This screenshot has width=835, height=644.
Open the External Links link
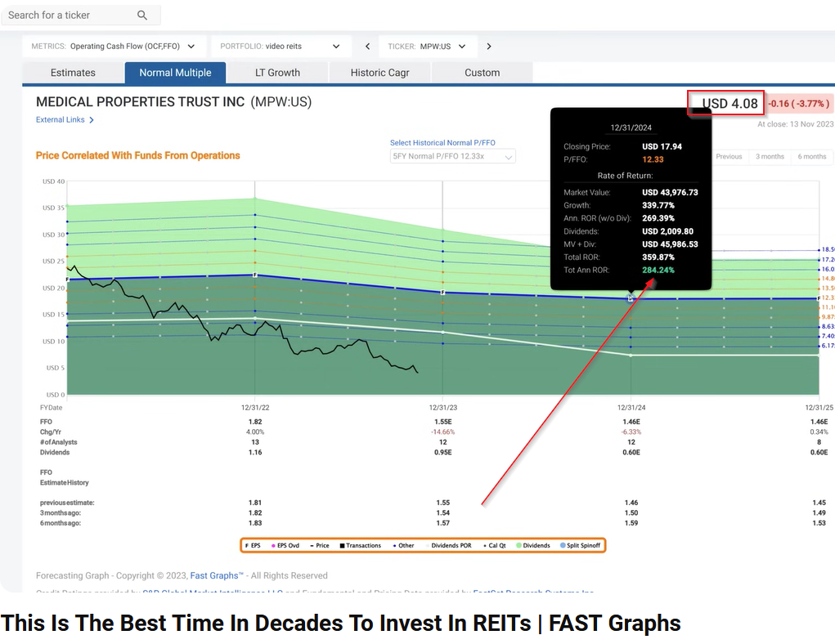(61, 120)
